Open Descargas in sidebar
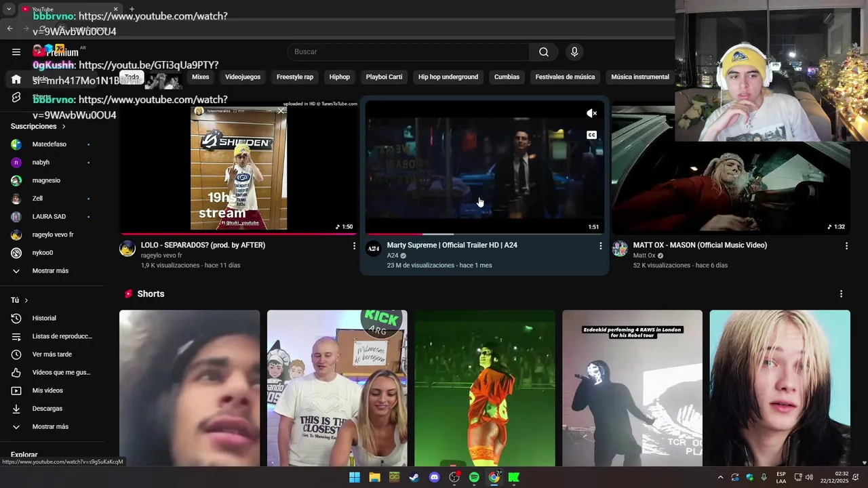 pyautogui.click(x=47, y=409)
